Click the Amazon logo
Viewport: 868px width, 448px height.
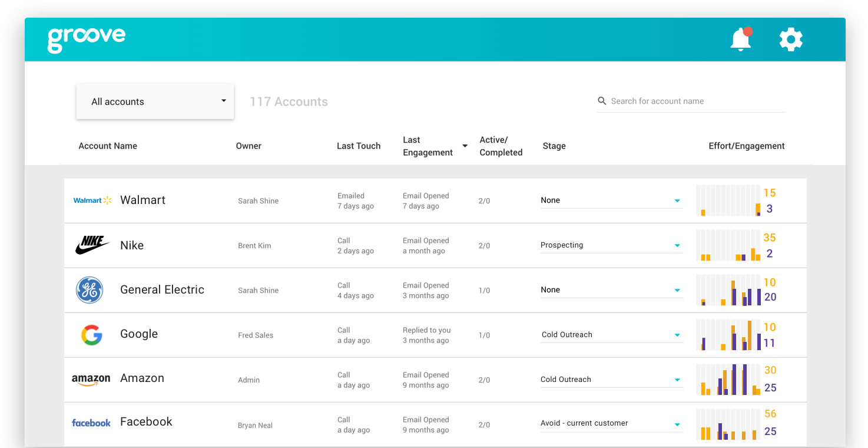pyautogui.click(x=91, y=380)
